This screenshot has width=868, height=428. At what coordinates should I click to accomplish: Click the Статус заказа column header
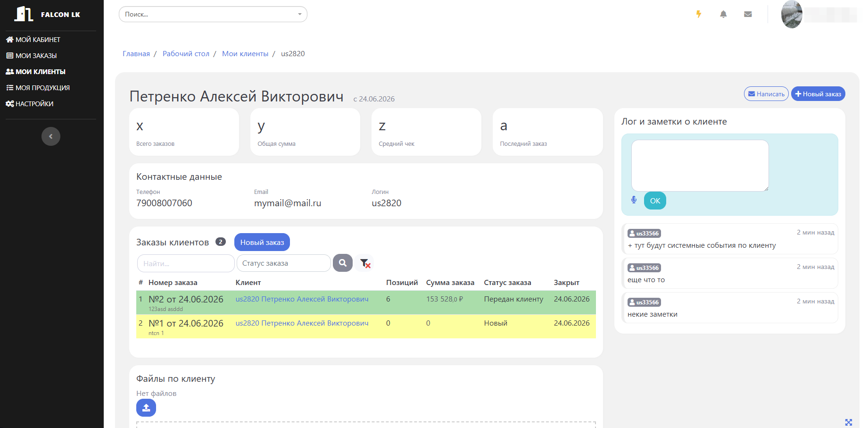(x=507, y=283)
